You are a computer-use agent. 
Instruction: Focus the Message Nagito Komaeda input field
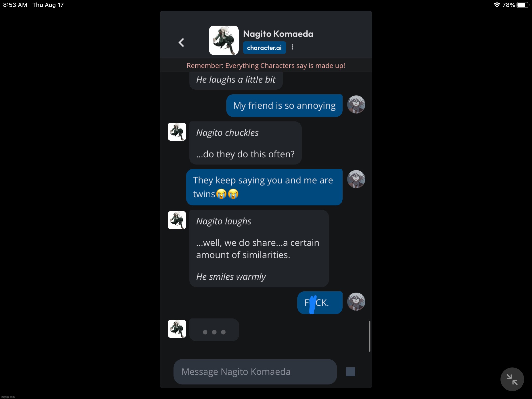pos(255,372)
